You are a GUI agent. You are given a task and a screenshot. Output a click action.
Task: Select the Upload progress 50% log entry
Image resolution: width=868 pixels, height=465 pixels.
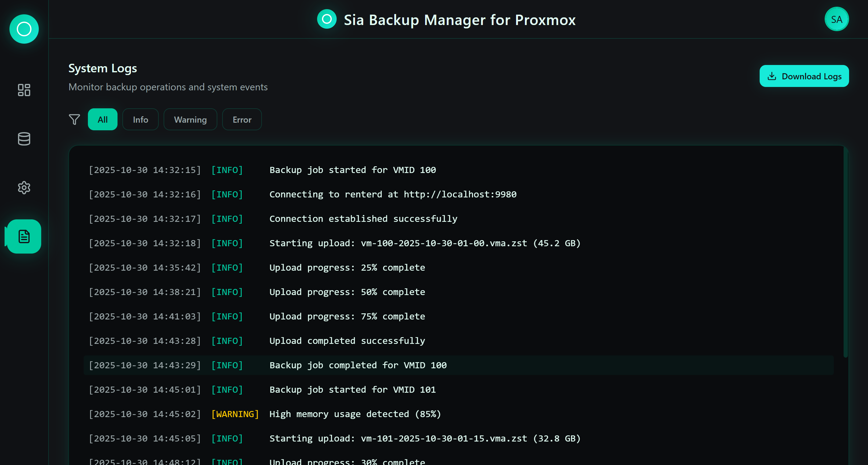347,292
